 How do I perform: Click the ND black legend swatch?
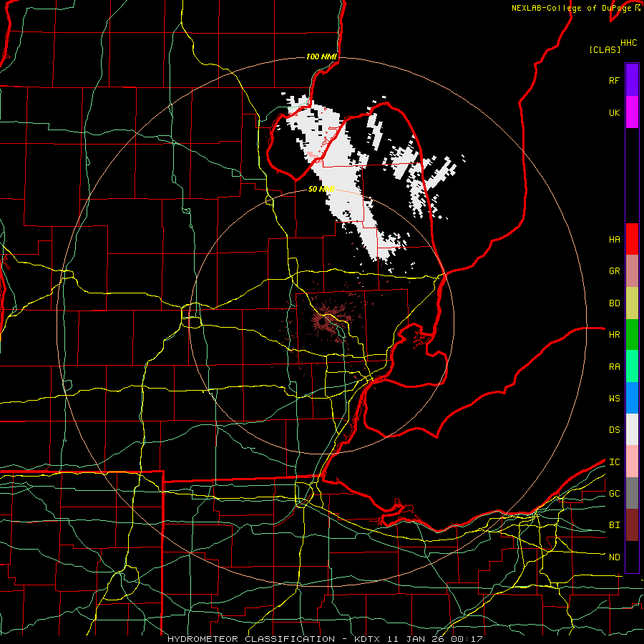coord(632,557)
